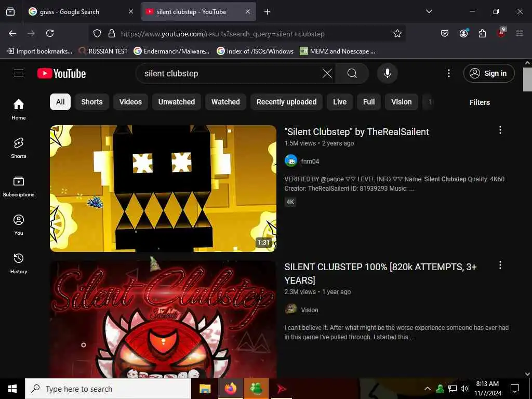Open Firefox View in tab bar
Screen dimensions: 532x399
pyautogui.click(x=10, y=11)
